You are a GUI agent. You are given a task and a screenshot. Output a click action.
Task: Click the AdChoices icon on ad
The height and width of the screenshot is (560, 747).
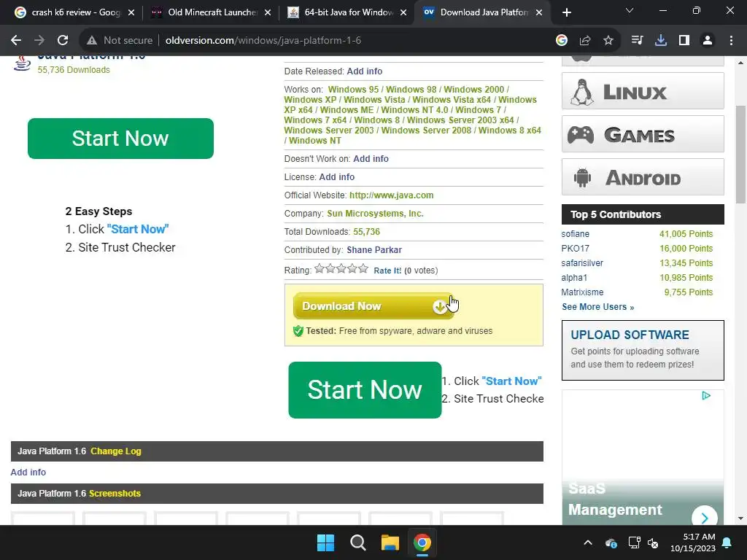[x=706, y=396]
